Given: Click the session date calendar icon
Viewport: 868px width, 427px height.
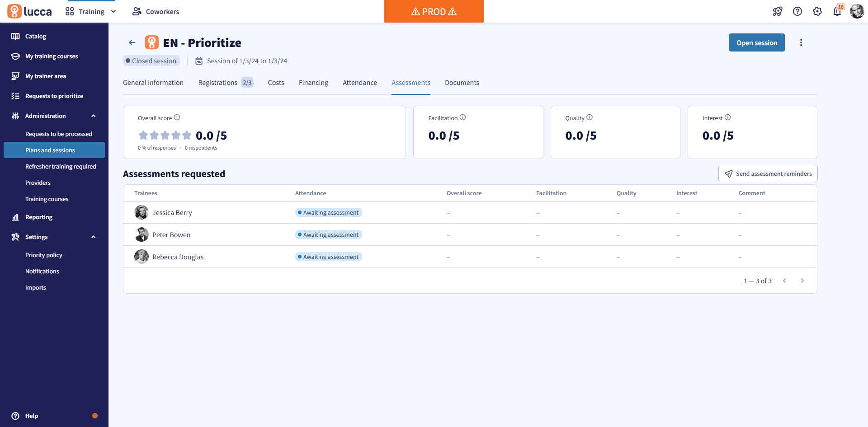Looking at the screenshot, I should tap(199, 61).
